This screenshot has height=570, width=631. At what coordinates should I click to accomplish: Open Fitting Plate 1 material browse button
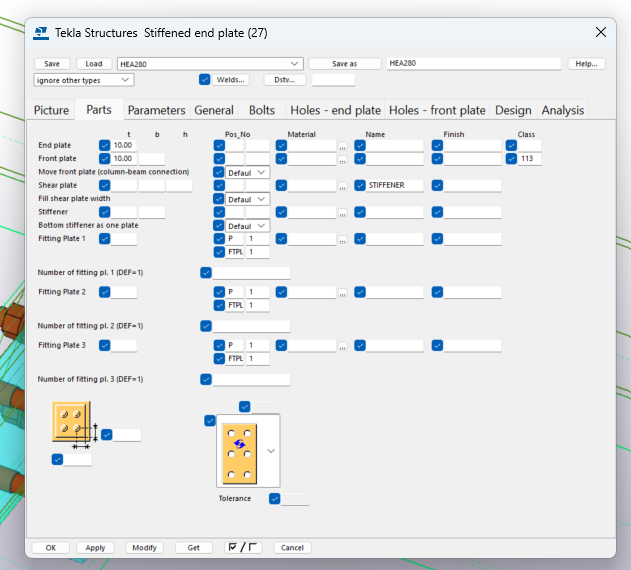click(342, 239)
